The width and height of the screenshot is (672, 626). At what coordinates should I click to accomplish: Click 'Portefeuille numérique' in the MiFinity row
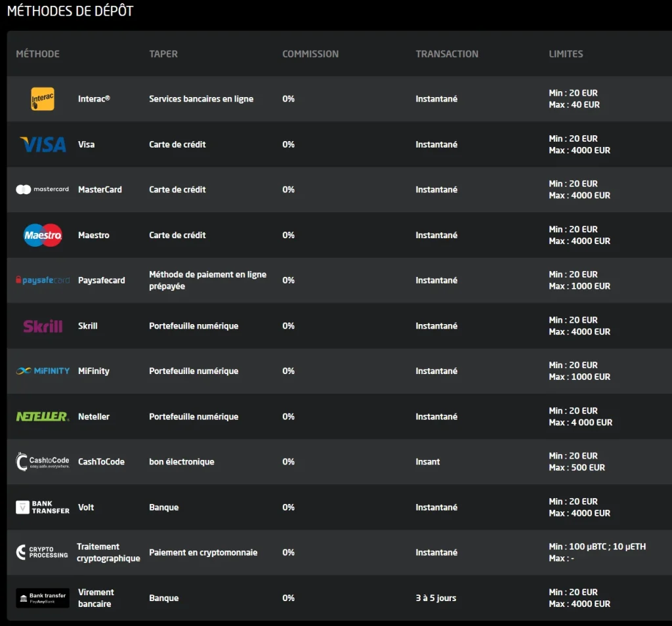[x=194, y=371]
